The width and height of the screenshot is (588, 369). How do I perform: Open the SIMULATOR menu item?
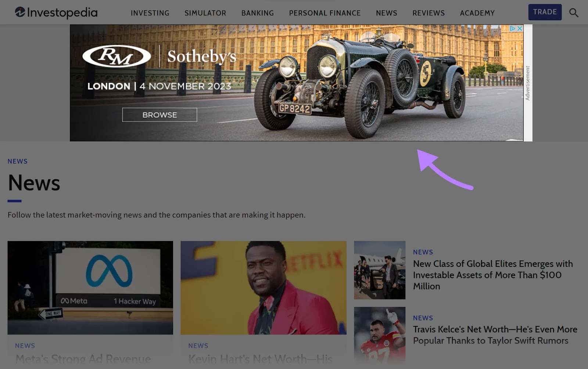tap(205, 13)
